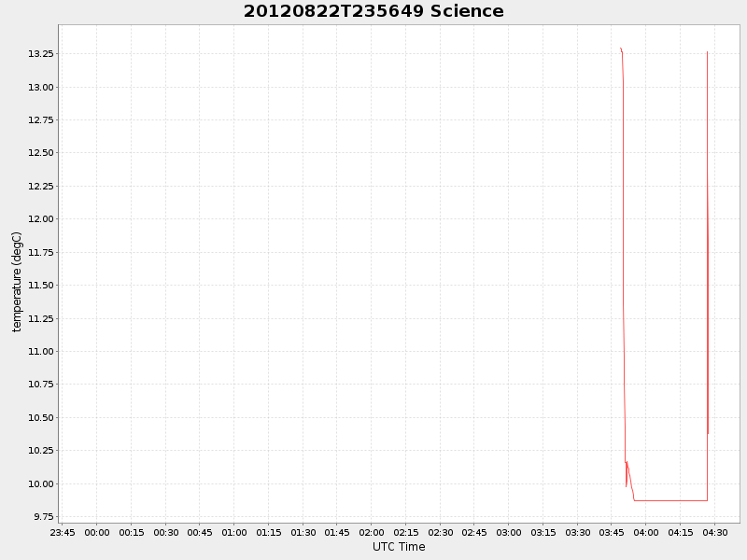The height and width of the screenshot is (560, 747).
Task: Click the 9.75 y-axis tick value
Action: point(43,517)
